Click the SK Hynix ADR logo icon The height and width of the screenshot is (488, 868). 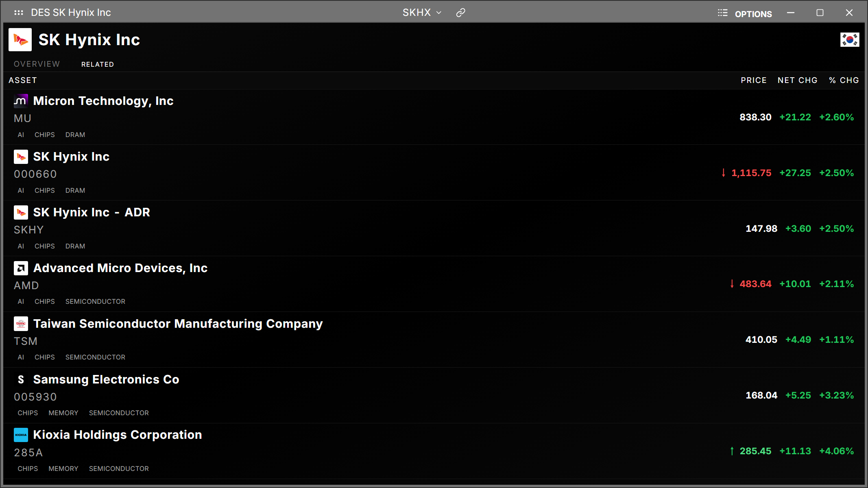(21, 212)
